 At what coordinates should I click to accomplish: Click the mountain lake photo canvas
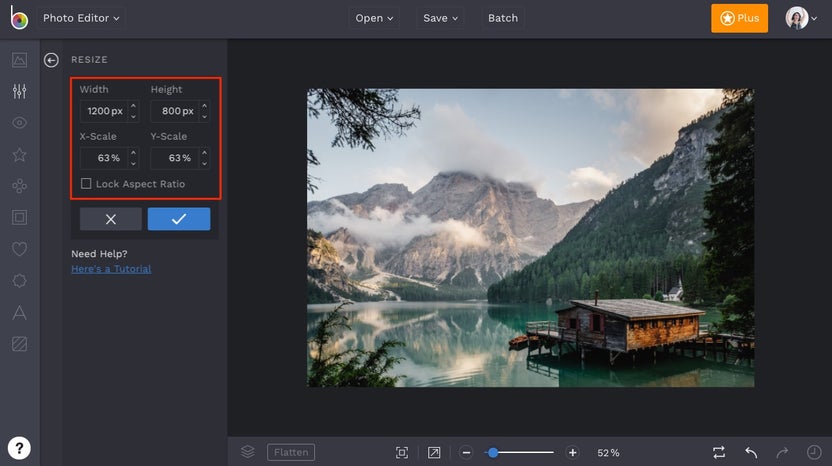(531, 238)
